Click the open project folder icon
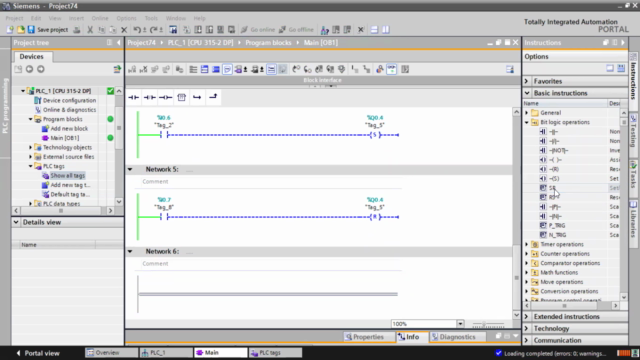The image size is (640, 360). click(x=20, y=30)
